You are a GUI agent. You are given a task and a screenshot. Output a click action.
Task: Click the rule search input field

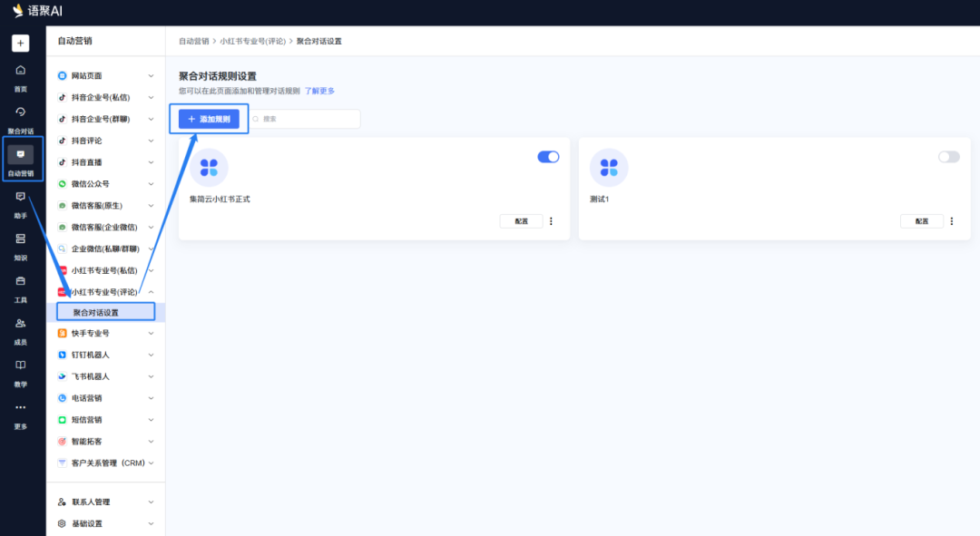[x=304, y=119]
